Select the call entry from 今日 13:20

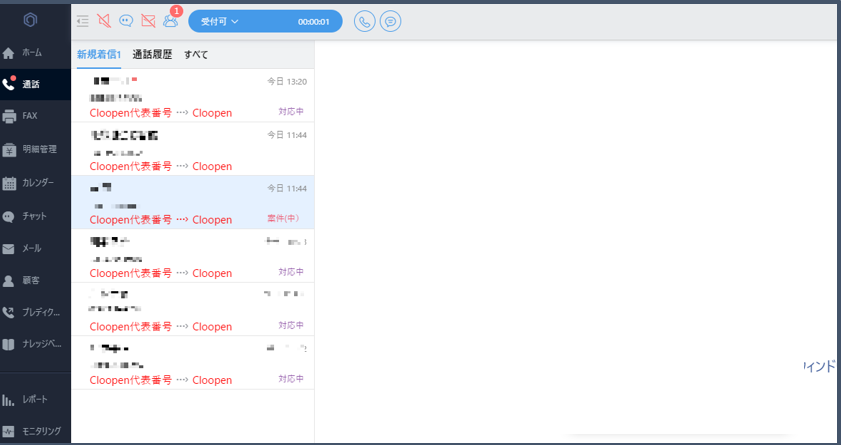click(x=193, y=95)
